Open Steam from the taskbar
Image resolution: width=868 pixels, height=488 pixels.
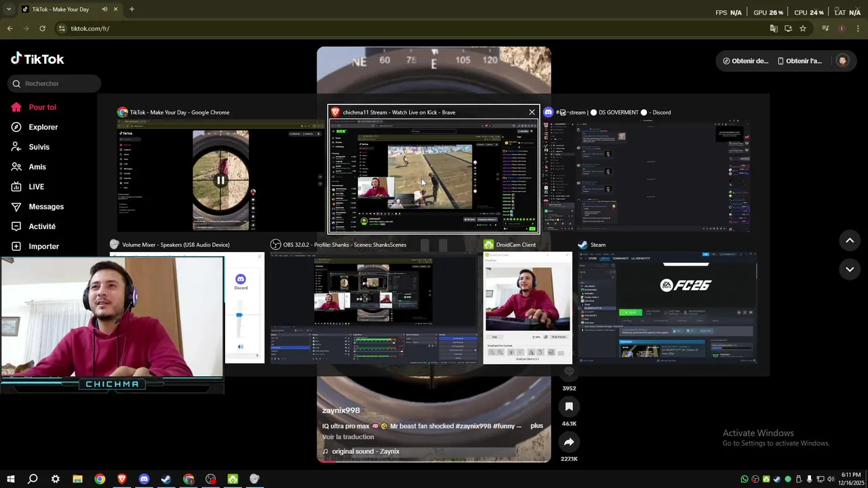point(166,479)
